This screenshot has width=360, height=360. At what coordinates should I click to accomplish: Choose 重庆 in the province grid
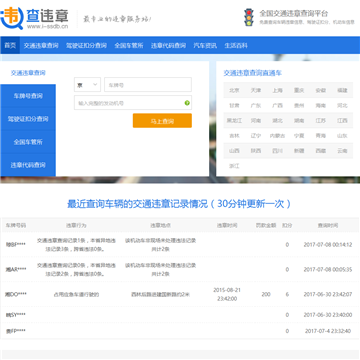pos(299,90)
